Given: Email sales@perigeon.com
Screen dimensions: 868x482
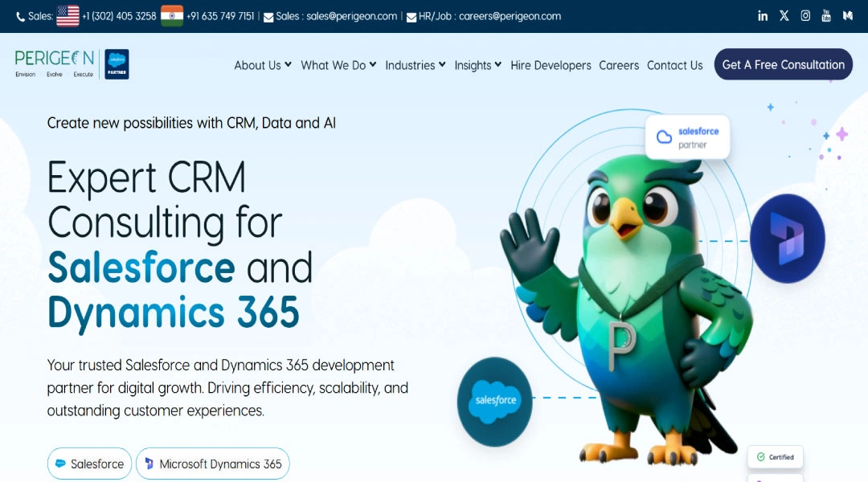Looking at the screenshot, I should pos(351,16).
